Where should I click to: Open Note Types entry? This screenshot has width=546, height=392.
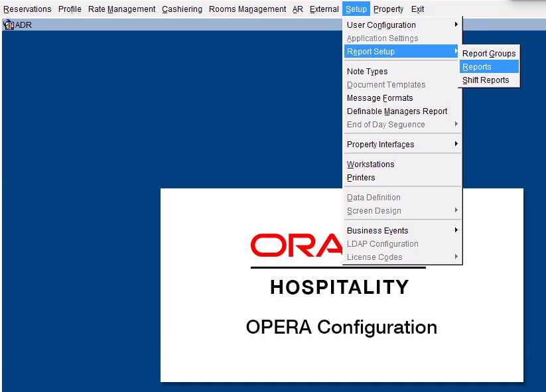point(402,72)
